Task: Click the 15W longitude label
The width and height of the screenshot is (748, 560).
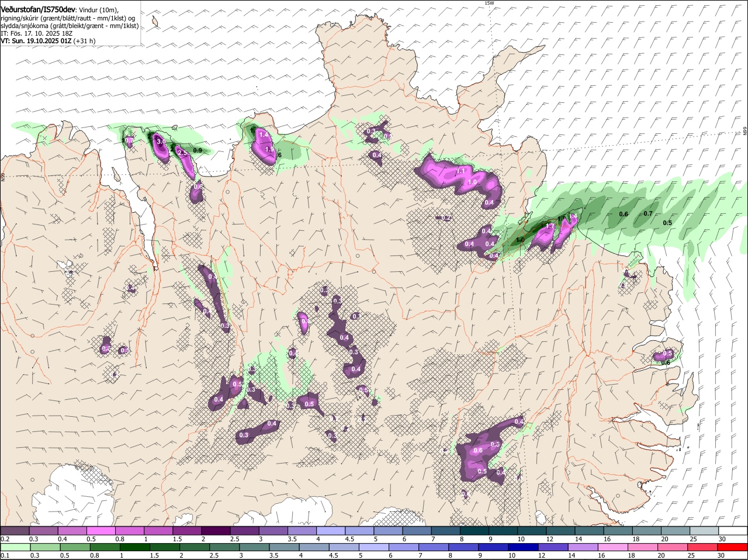Action: pyautogui.click(x=489, y=3)
